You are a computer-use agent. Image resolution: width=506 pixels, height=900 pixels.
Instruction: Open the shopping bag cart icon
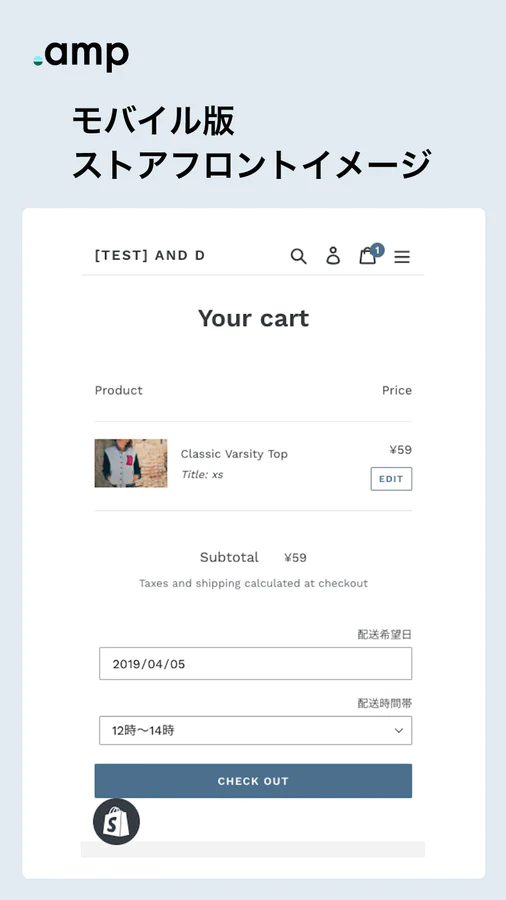click(x=367, y=256)
